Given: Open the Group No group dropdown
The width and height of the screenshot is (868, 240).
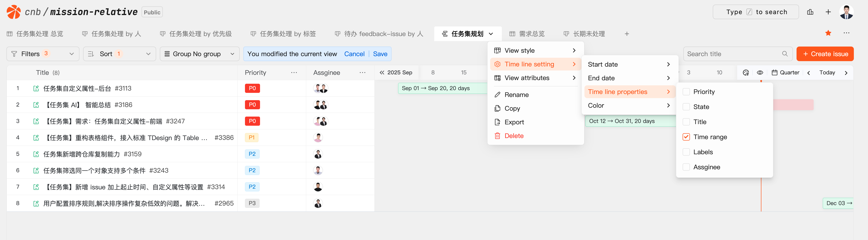Looking at the screenshot, I should (199, 54).
